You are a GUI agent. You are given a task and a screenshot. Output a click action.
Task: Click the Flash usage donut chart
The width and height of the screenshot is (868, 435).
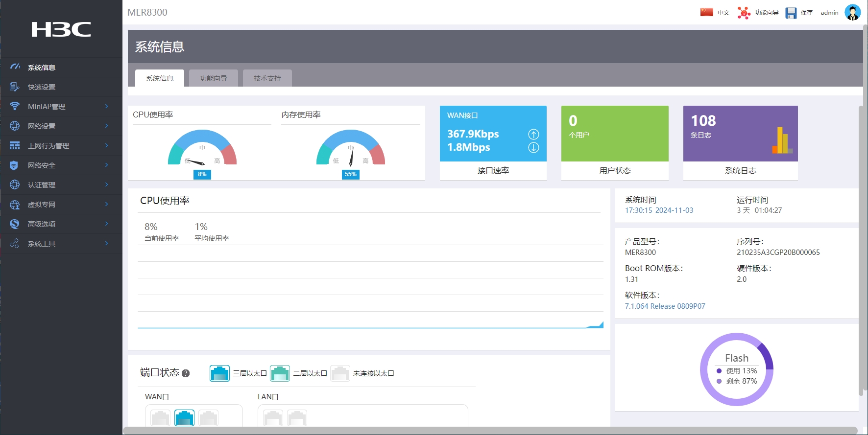click(x=737, y=369)
